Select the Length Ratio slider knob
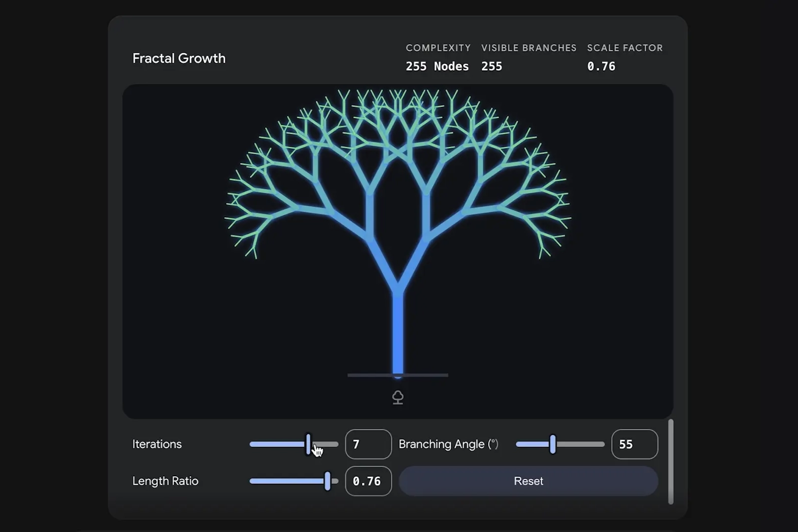This screenshot has height=532, width=798. click(x=328, y=481)
